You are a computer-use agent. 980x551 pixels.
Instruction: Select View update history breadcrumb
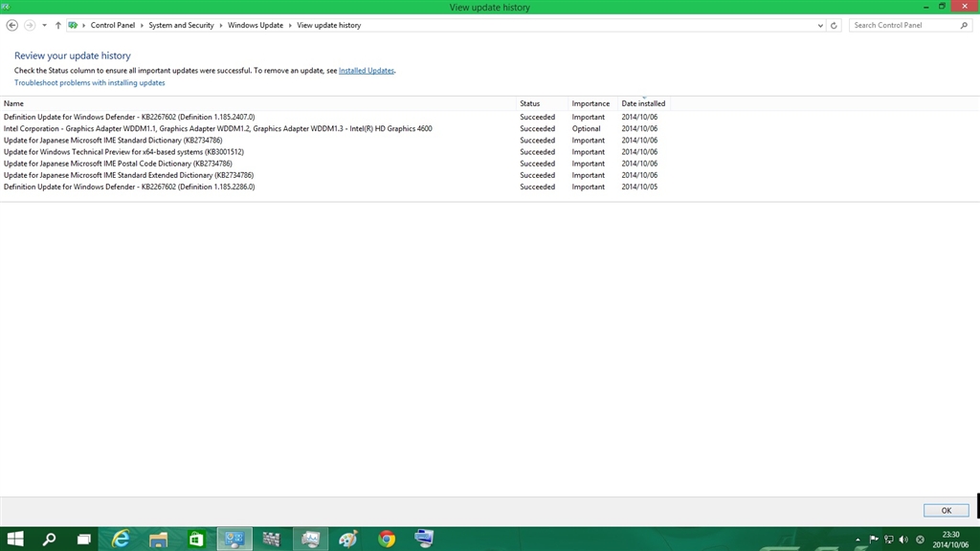[329, 25]
